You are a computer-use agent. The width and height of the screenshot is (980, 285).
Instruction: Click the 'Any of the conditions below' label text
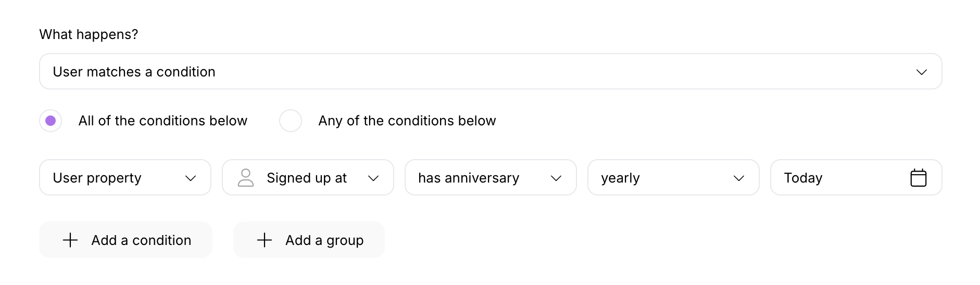[407, 121]
